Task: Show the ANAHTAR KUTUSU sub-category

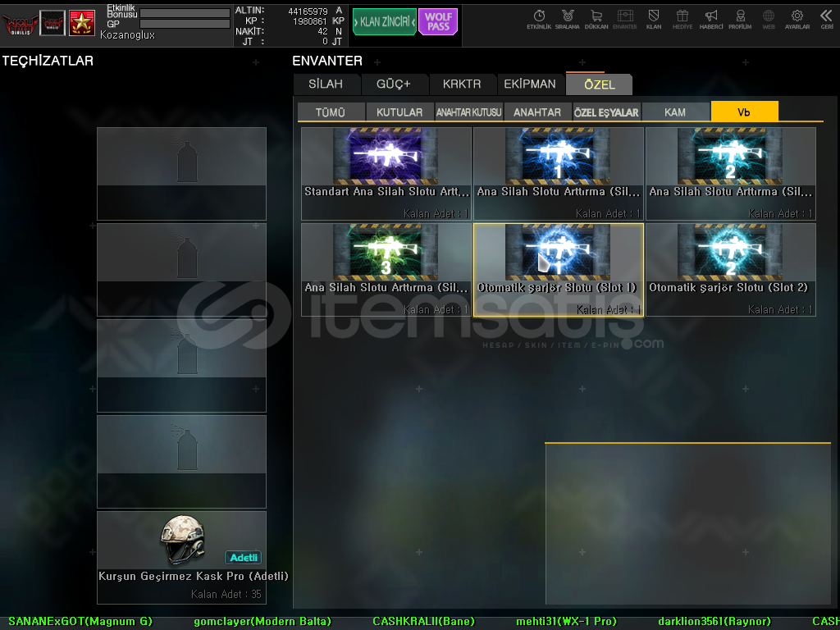Action: click(468, 112)
